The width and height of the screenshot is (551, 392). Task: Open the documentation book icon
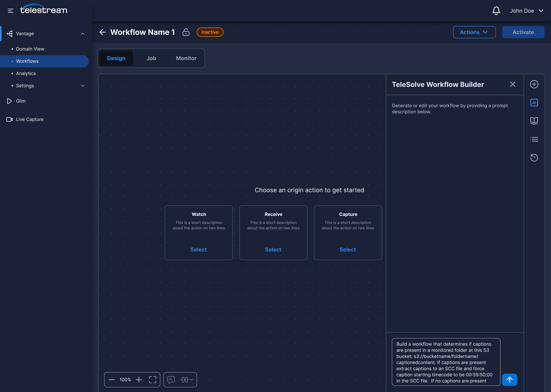coord(534,121)
